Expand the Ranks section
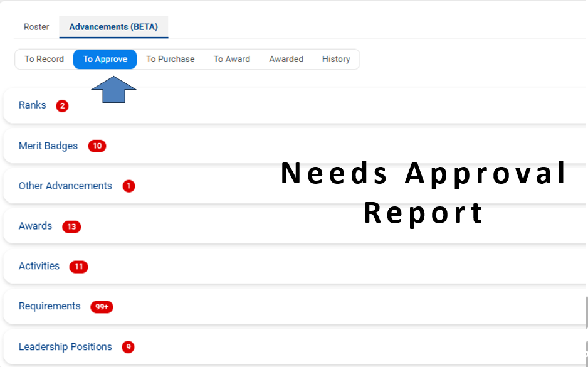The width and height of the screenshot is (588, 367). 33,105
